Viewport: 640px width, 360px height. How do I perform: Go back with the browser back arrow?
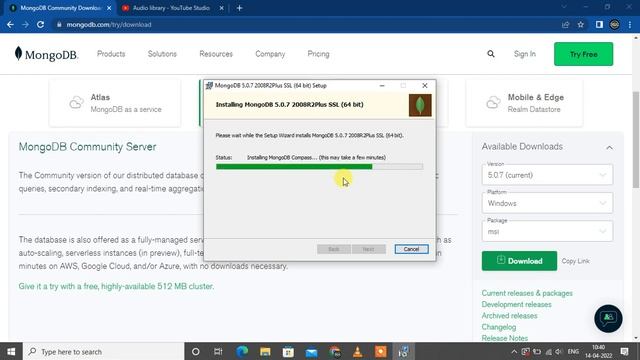coord(10,24)
